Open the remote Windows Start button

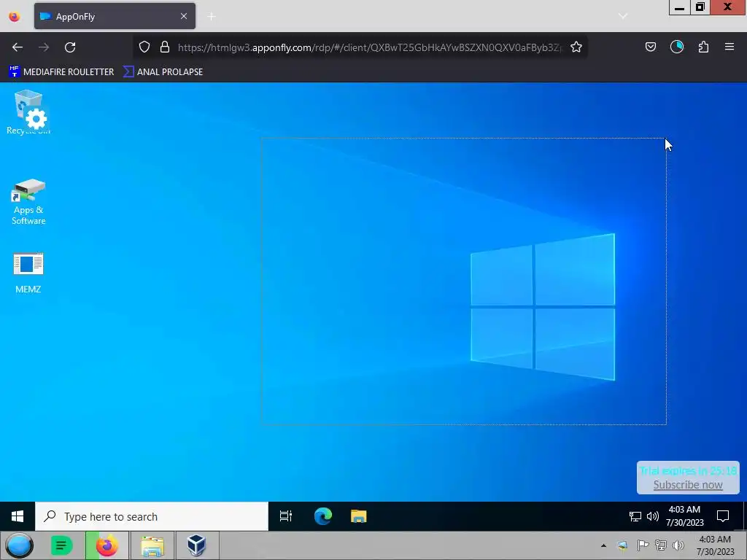[18, 516]
